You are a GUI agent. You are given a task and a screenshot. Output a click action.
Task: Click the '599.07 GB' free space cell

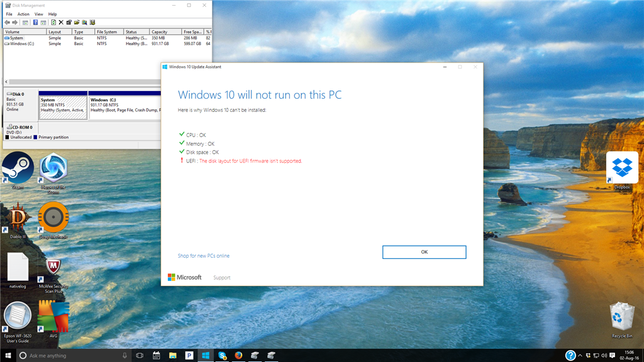tap(192, 43)
